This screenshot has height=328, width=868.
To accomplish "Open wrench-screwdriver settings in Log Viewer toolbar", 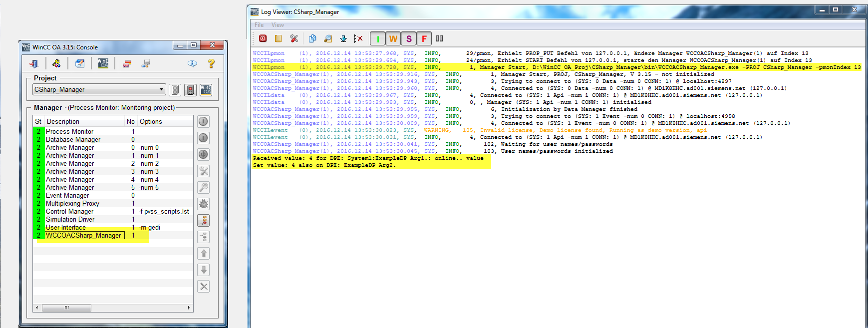I will tap(294, 38).
